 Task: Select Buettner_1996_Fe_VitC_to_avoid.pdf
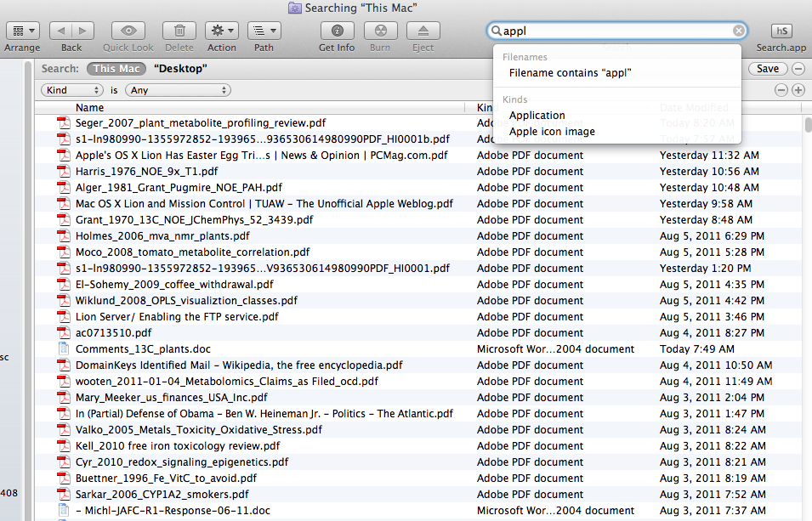click(167, 478)
